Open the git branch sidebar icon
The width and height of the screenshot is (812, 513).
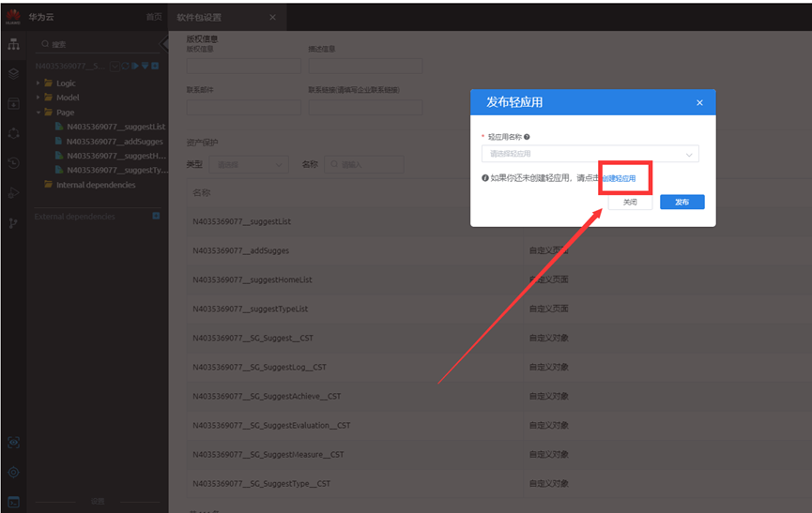click(13, 223)
